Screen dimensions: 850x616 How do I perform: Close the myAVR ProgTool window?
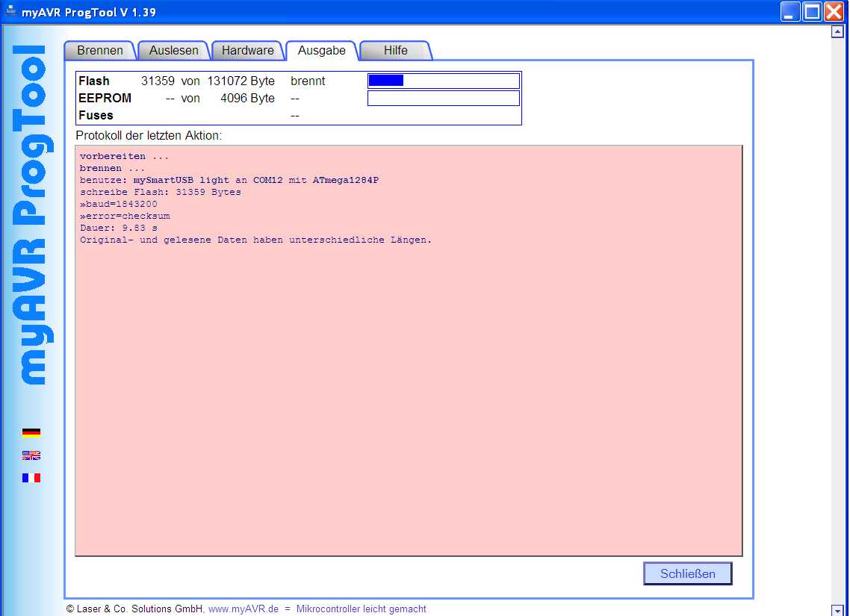(834, 11)
